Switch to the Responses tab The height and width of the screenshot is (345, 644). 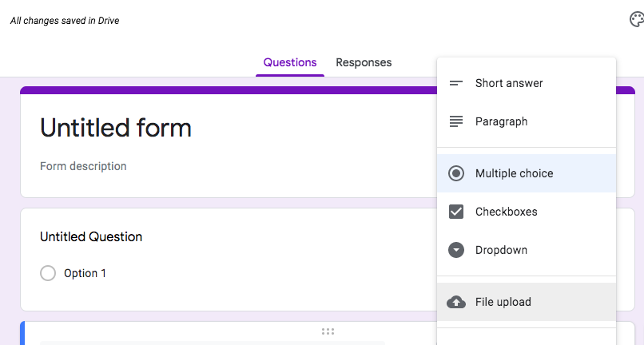point(364,62)
